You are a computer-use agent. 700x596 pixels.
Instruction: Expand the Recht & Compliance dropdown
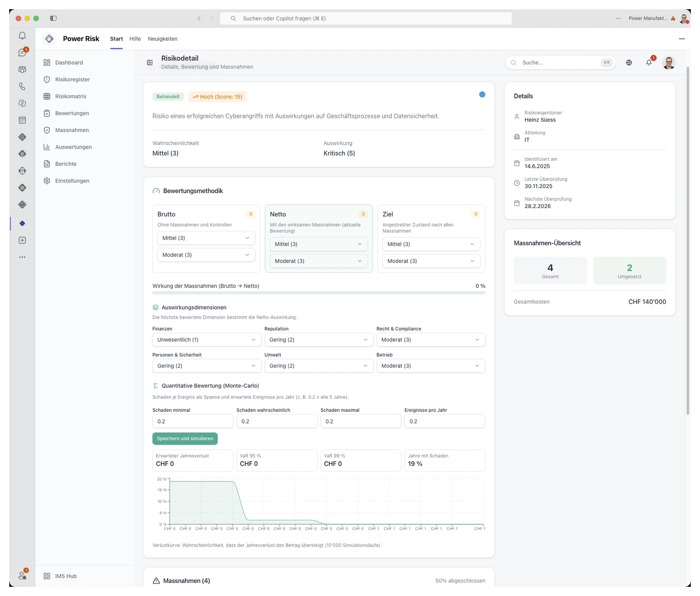click(430, 340)
